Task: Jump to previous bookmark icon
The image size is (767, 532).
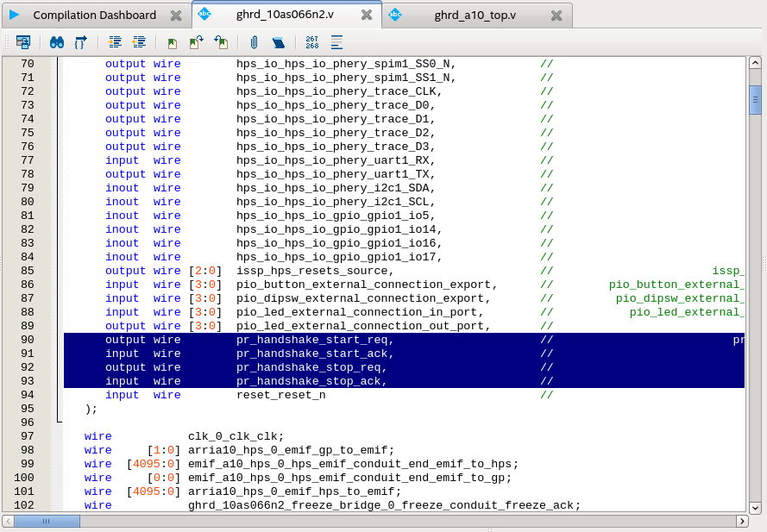Action: 221,41
